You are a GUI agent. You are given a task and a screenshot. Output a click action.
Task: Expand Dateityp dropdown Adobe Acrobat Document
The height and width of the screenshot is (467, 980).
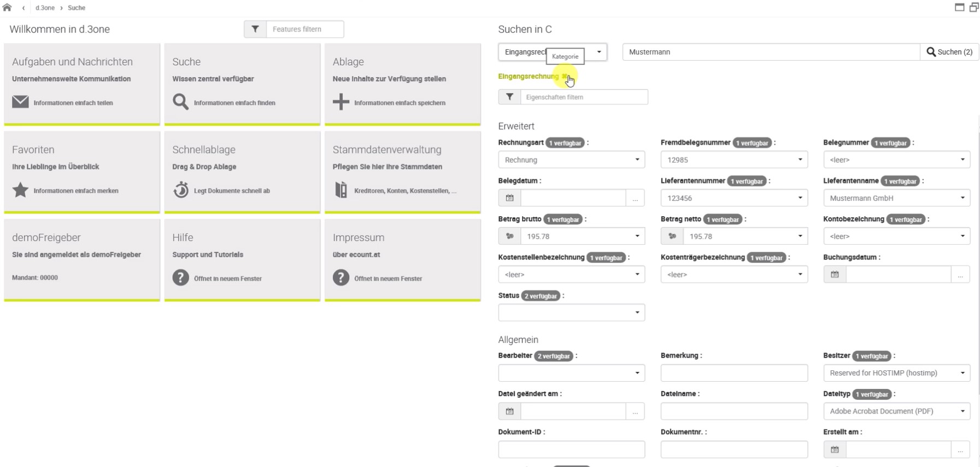pyautogui.click(x=896, y=411)
